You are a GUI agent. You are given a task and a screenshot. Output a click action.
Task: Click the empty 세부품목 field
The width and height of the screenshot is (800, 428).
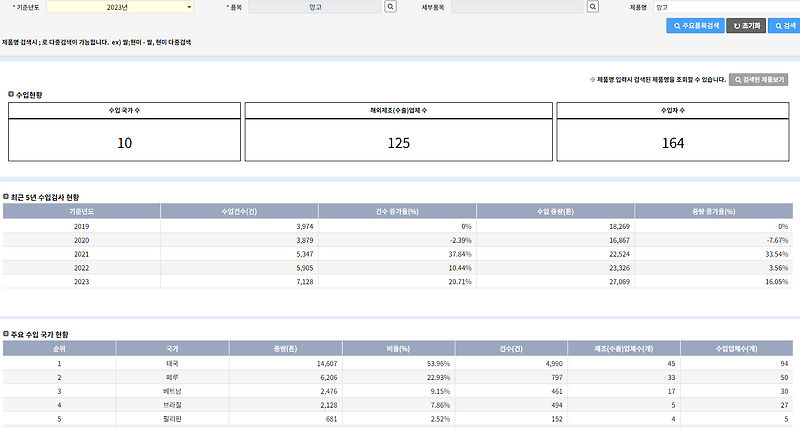517,7
